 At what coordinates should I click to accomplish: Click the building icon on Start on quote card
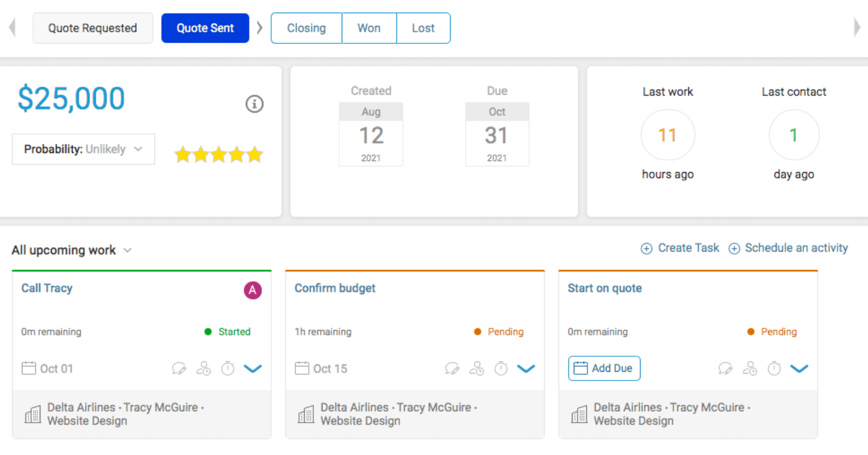pos(579,414)
